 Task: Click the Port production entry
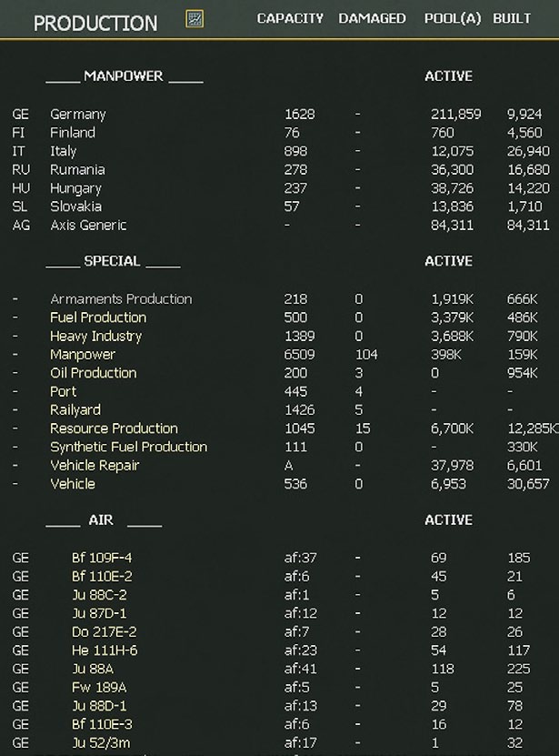point(63,391)
